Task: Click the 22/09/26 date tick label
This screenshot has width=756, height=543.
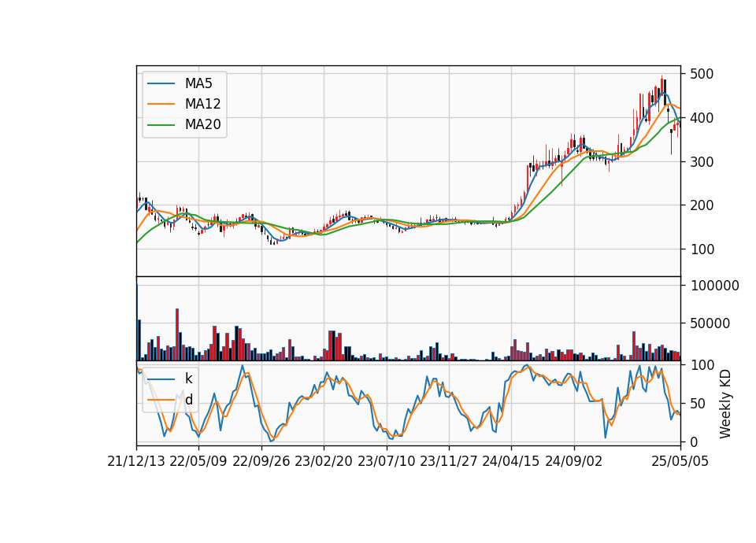Action: click(261, 461)
